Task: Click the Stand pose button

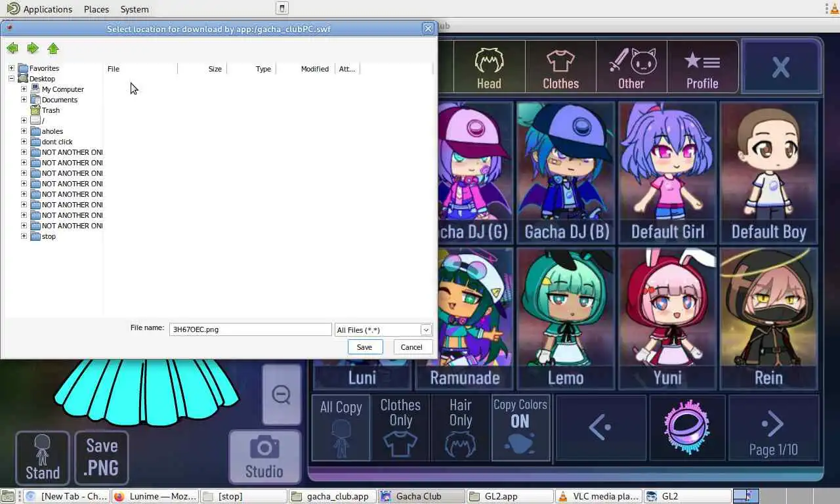Action: (43, 457)
